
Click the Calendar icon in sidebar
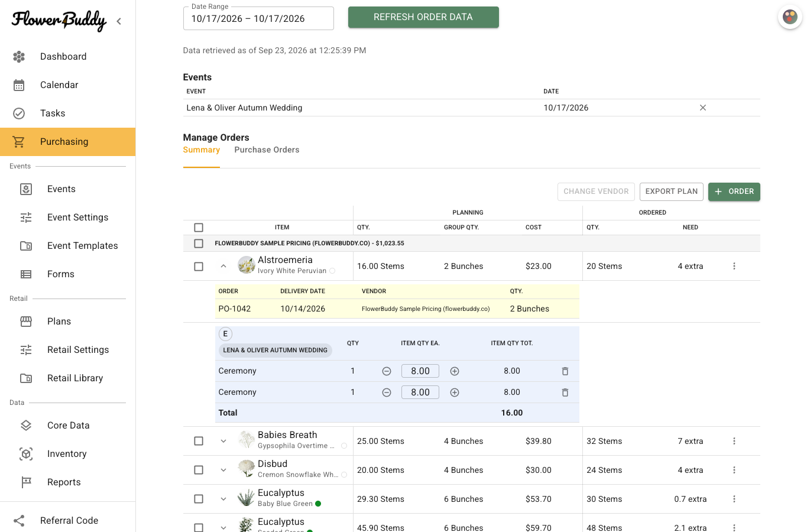(x=19, y=85)
